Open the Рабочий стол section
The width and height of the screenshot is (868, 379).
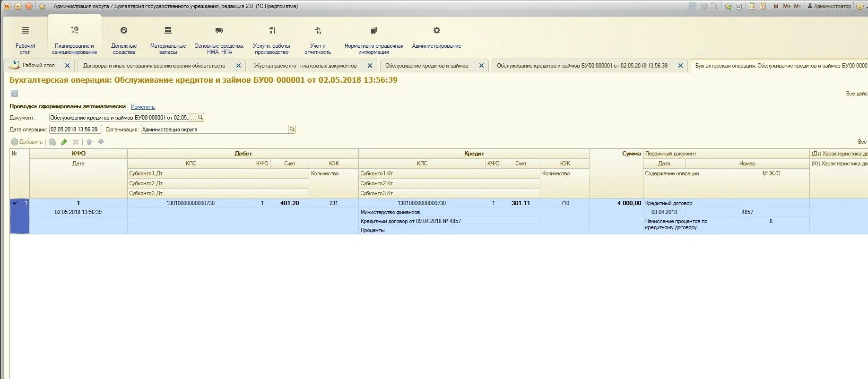(25, 40)
